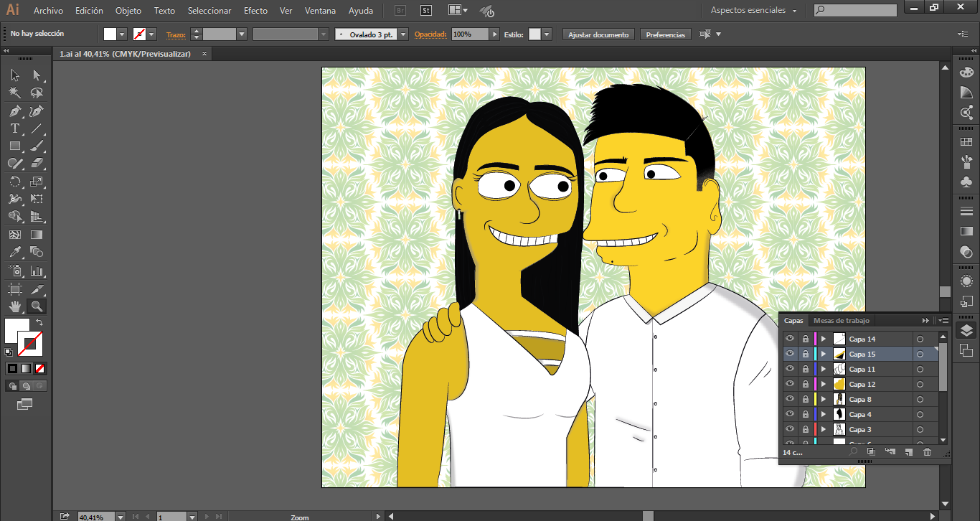Open the Opacidad percentage dropdown

(494, 34)
